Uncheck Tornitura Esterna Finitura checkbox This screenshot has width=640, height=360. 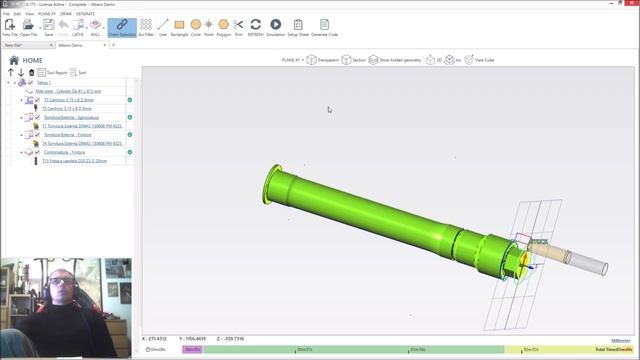[37, 135]
